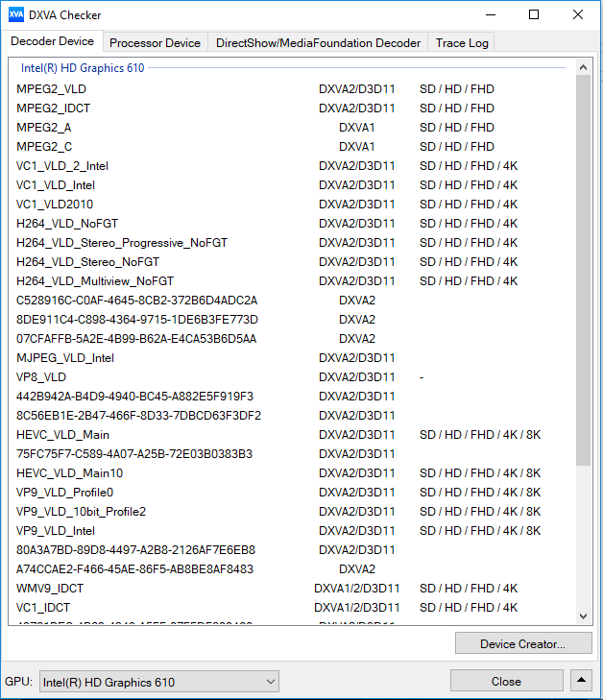Viewport: 603px width, 700px height.
Task: Open the Trace Log tab
Action: click(462, 43)
